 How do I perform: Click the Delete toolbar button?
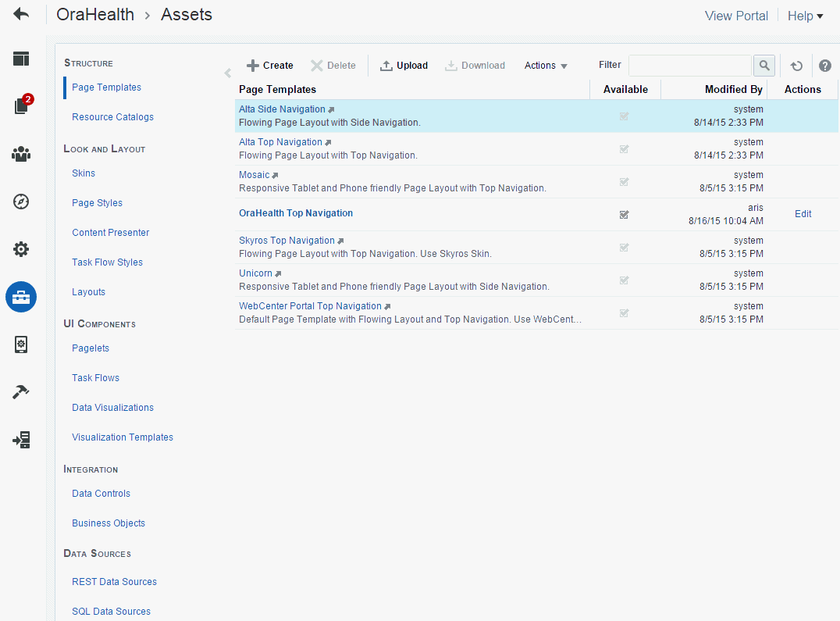click(x=333, y=66)
